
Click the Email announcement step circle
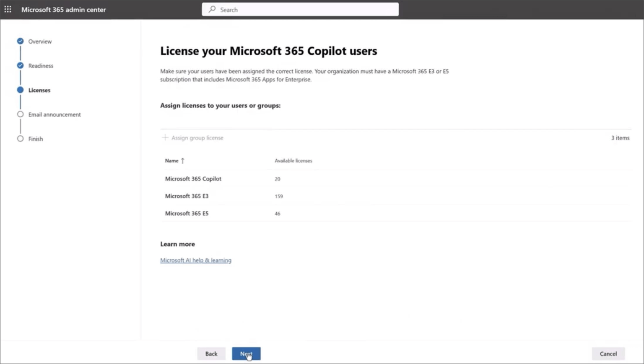20,114
